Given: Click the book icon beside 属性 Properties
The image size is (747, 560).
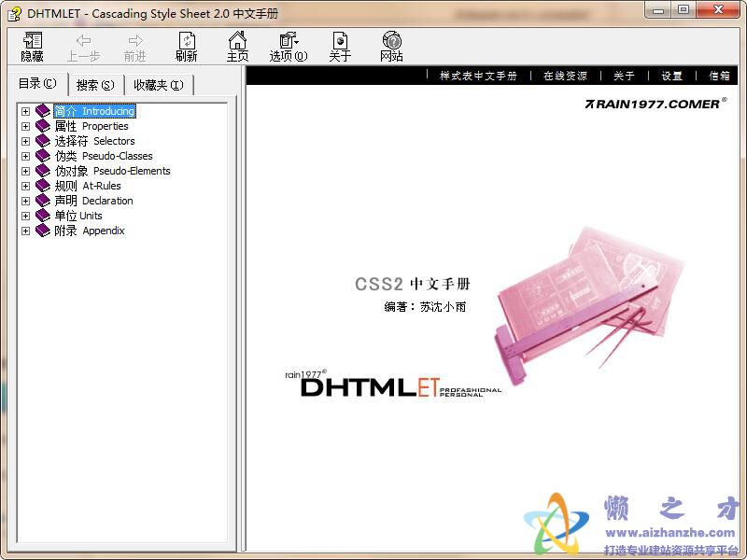Looking at the screenshot, I should coord(43,126).
